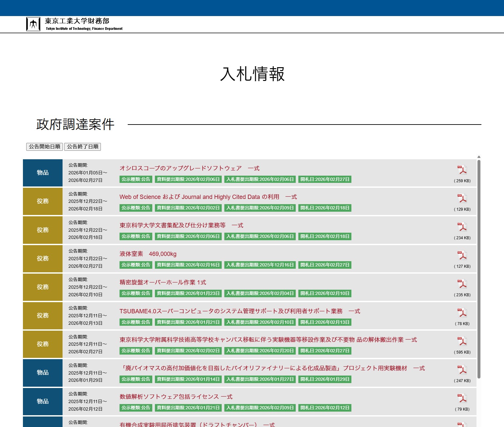This screenshot has height=427, width=504.
Task: Open PDF icon for TSUBAME4.0 support tender
Action: tap(462, 313)
